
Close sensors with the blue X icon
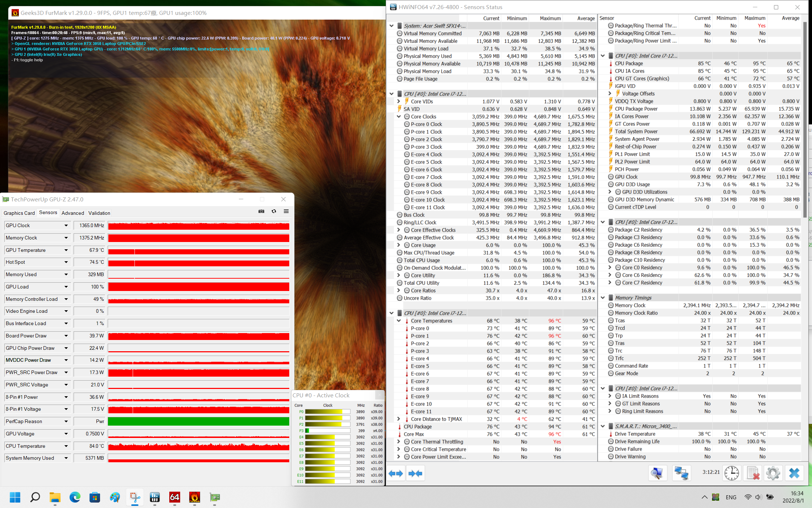tap(794, 474)
